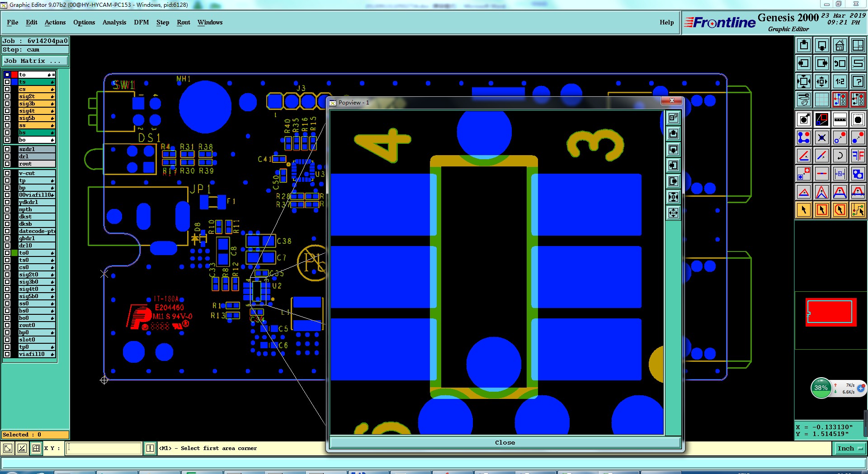
Task: Toggle checkbox for the cs layer
Action: point(7,89)
